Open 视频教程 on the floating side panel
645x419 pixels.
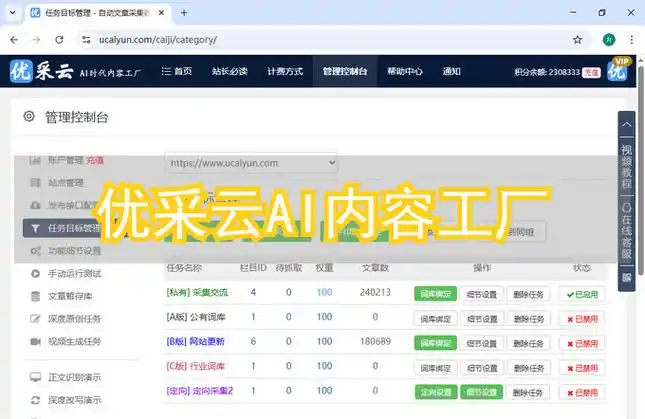[626, 166]
